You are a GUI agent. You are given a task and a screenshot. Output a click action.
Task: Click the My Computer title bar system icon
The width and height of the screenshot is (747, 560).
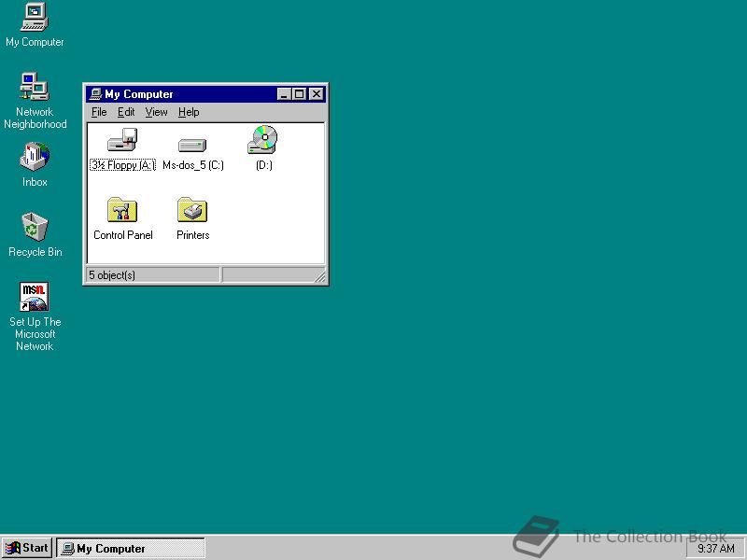coord(96,94)
